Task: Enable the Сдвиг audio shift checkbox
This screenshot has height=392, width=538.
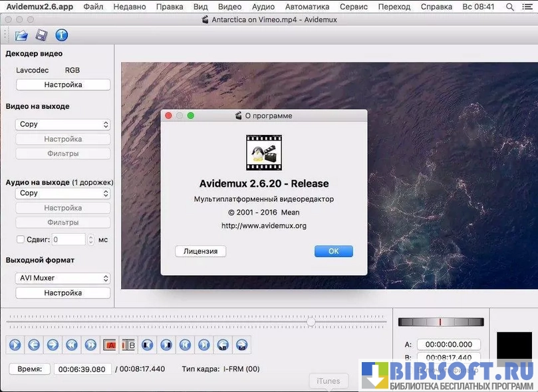Action: (20, 240)
